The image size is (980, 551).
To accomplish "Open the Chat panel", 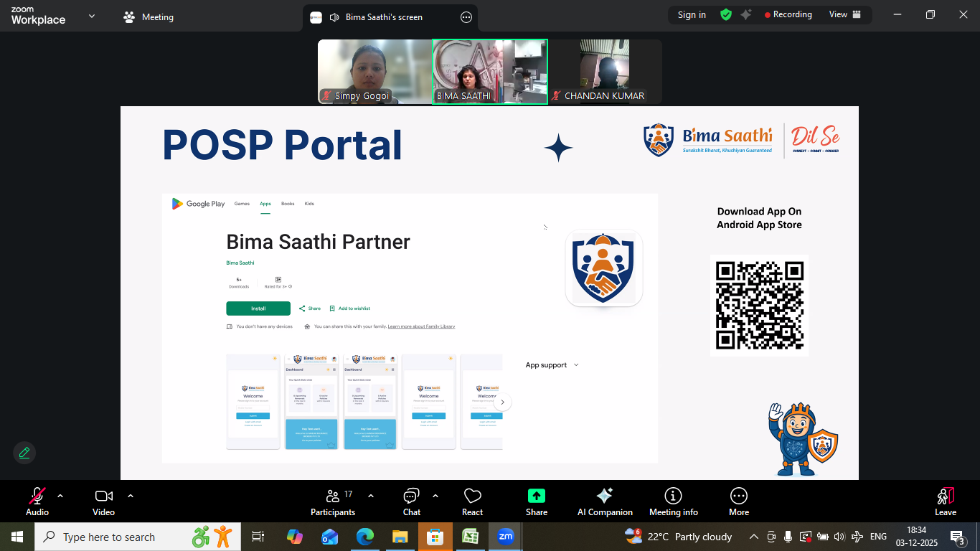I will coord(411,501).
